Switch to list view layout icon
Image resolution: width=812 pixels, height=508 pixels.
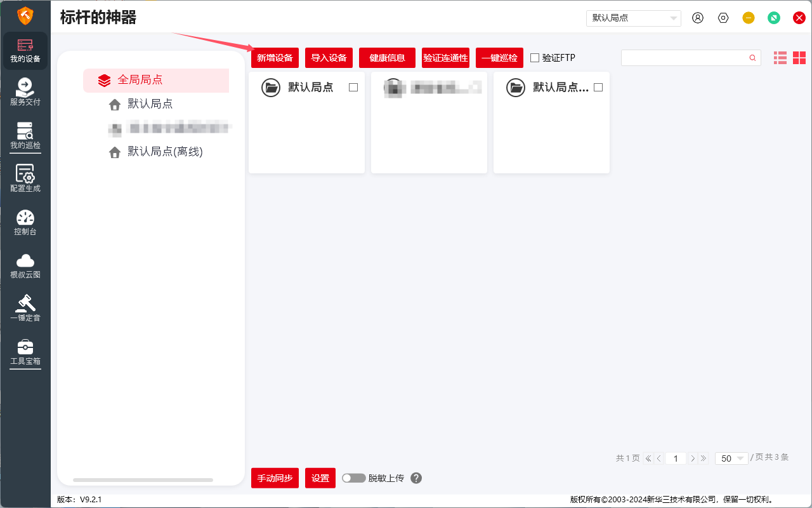pos(780,58)
